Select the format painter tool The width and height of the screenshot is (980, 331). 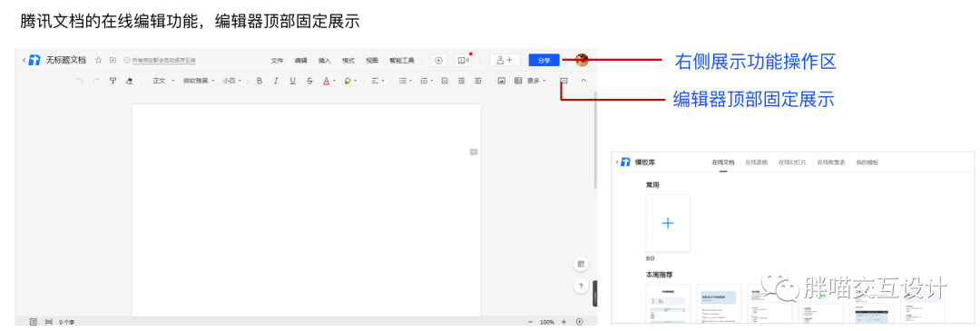click(113, 81)
